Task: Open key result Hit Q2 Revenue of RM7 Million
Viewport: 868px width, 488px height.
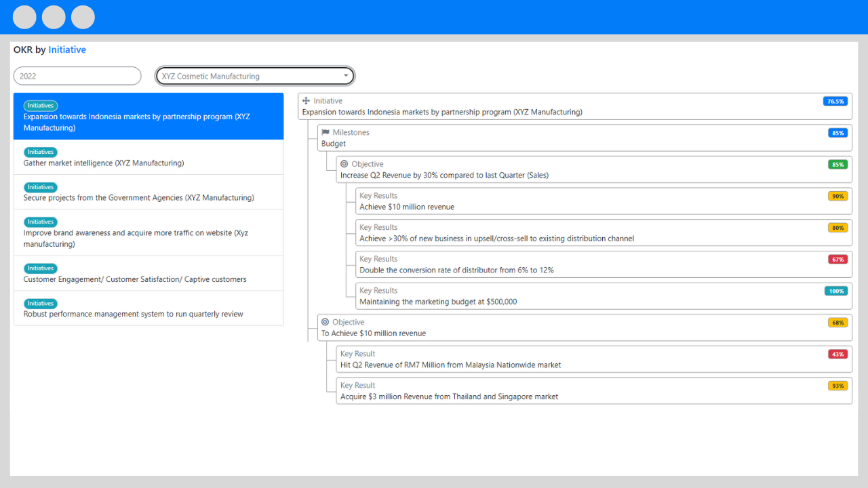Action: coord(450,365)
